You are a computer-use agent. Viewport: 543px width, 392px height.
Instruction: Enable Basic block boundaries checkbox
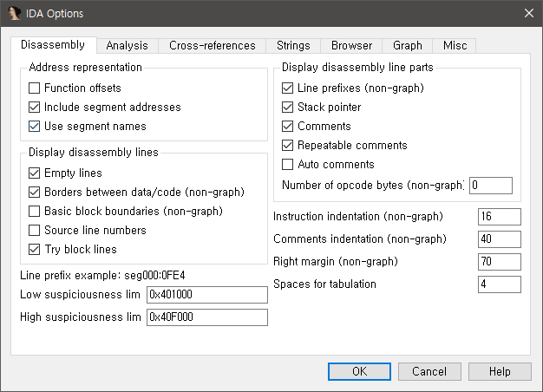34,212
